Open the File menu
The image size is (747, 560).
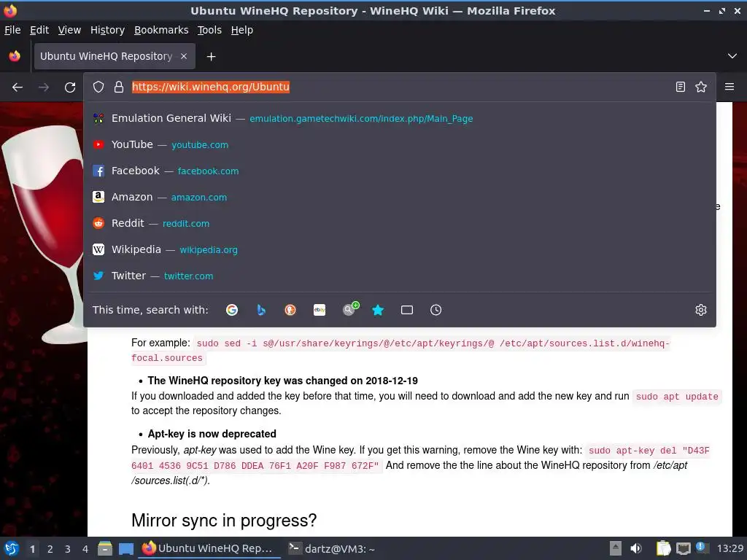point(12,30)
